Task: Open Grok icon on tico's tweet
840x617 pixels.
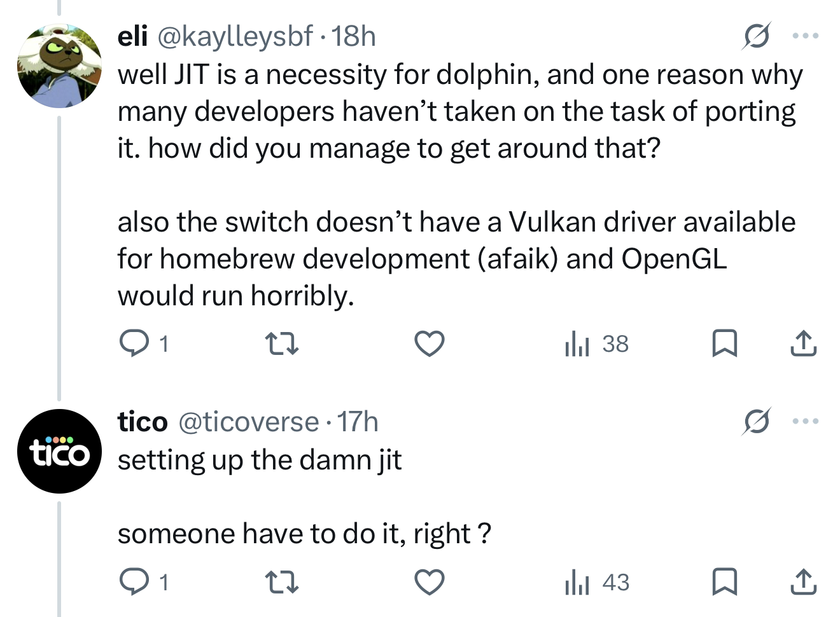Action: [757, 421]
